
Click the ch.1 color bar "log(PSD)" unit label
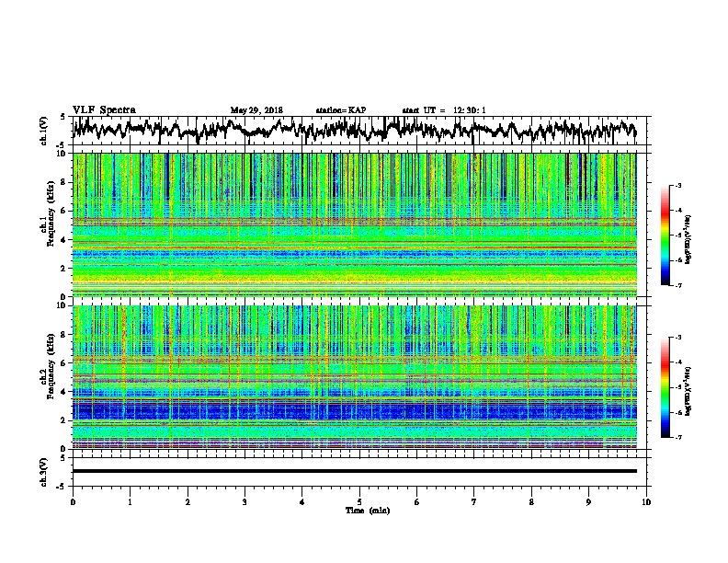click(x=688, y=239)
